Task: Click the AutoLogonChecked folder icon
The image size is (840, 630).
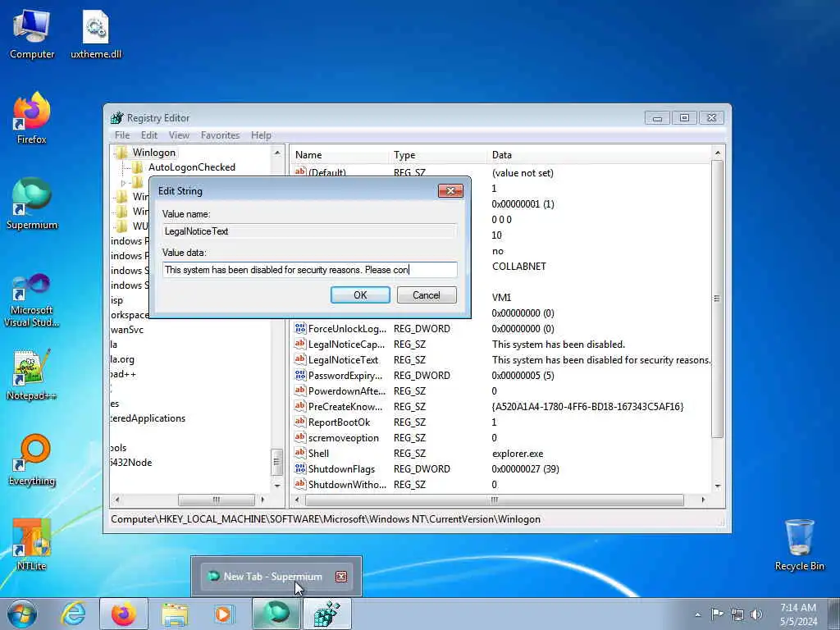Action: pyautogui.click(x=138, y=167)
